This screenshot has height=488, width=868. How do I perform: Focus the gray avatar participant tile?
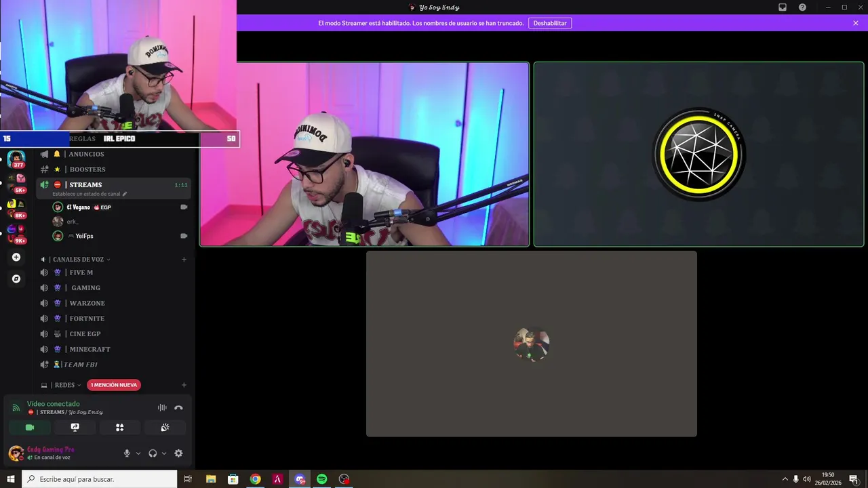point(532,344)
